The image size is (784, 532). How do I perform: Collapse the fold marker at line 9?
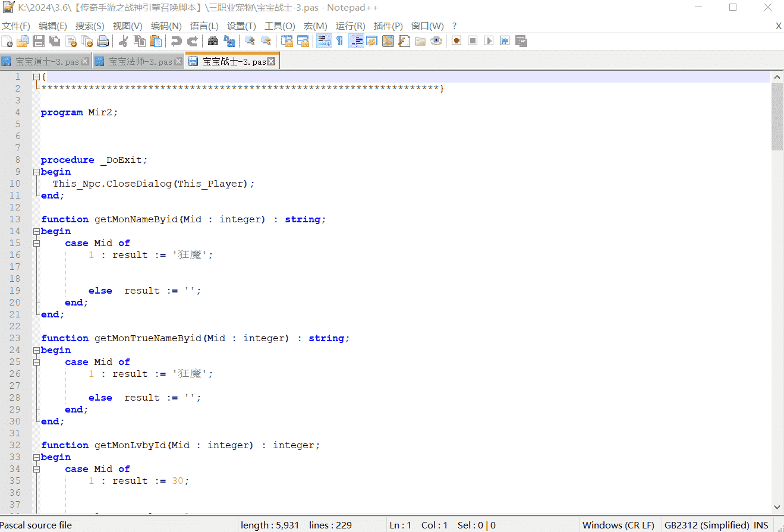[x=36, y=172]
